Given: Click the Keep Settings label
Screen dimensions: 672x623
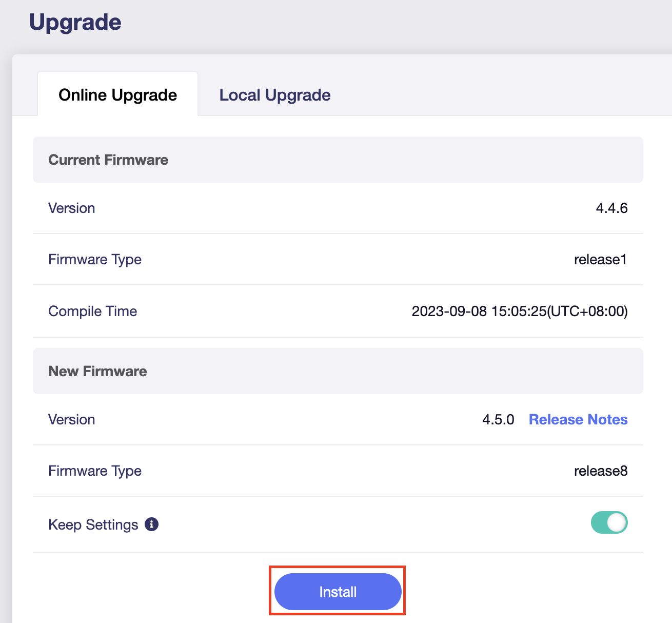Looking at the screenshot, I should coord(92,524).
